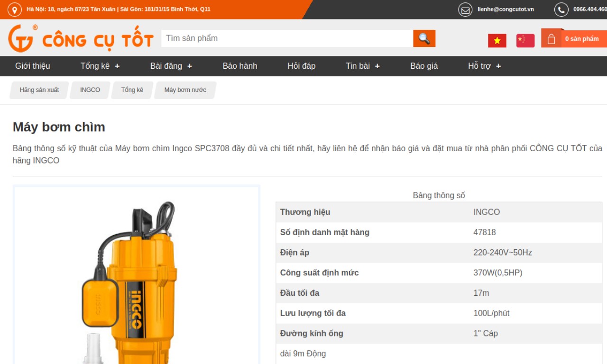This screenshot has height=364, width=607.
Task: Expand the plus next to Hỗ trợ
Action: coord(498,66)
